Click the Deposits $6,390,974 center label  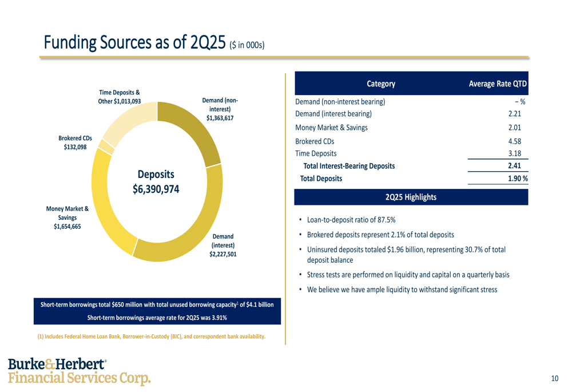click(x=156, y=182)
